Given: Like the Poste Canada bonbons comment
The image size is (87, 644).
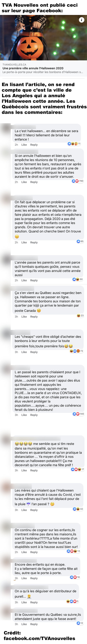Looking at the screenshot, I should (24, 317).
